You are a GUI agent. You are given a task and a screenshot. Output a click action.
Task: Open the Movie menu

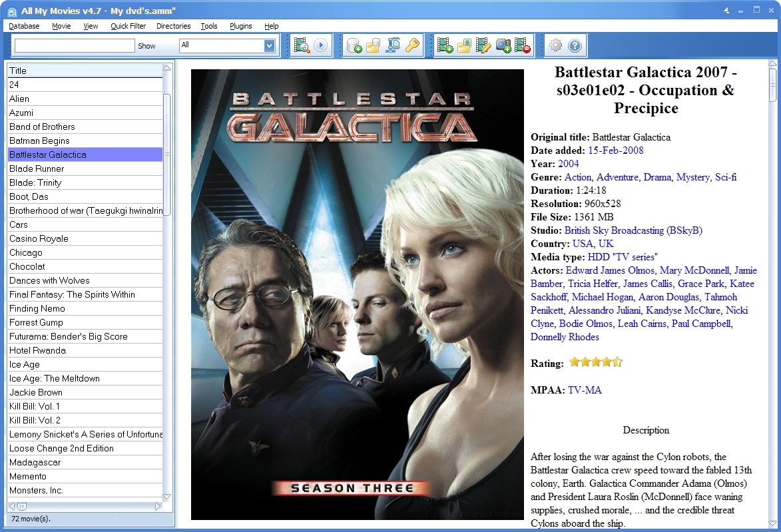click(x=61, y=26)
